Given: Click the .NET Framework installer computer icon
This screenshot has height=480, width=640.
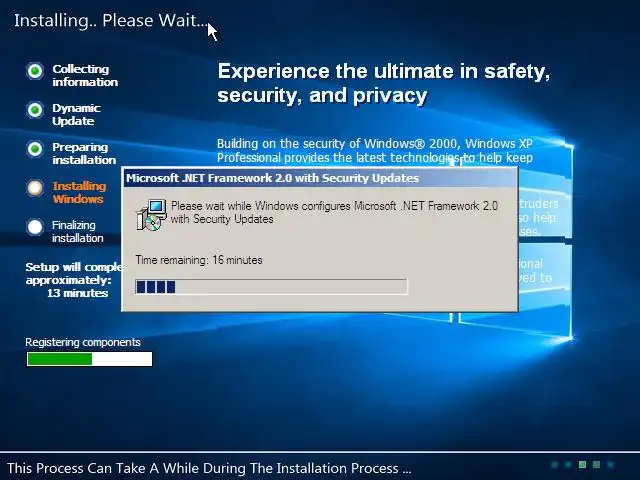Looking at the screenshot, I should (x=151, y=215).
